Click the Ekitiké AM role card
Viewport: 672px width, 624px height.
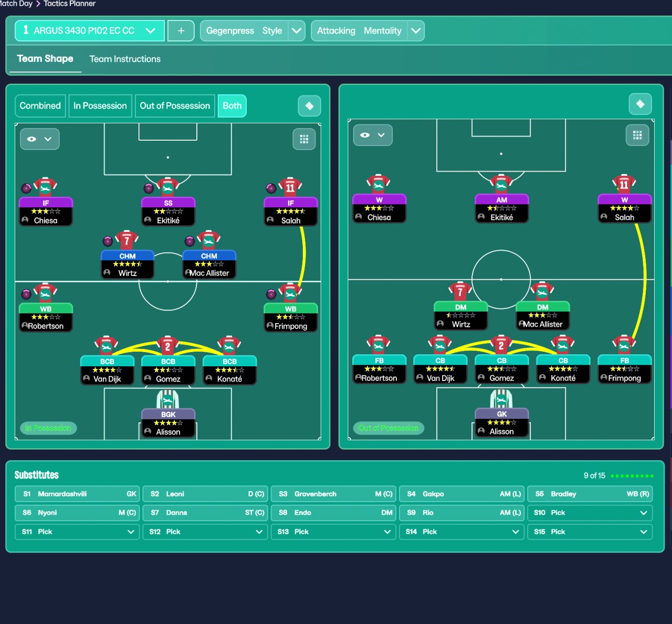[x=501, y=208]
